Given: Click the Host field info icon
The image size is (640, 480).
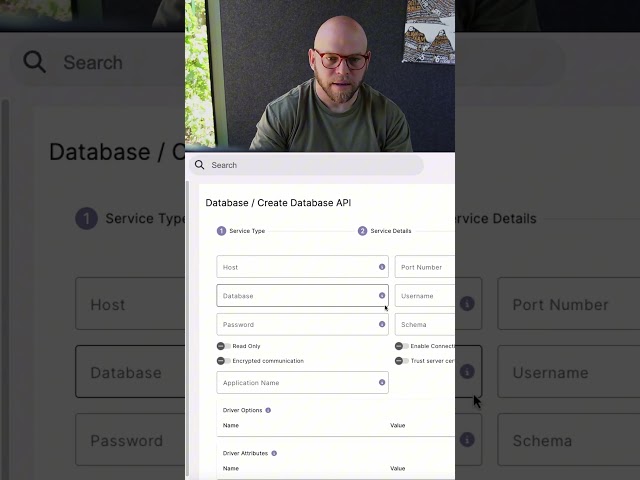Looking at the screenshot, I should 382,267.
